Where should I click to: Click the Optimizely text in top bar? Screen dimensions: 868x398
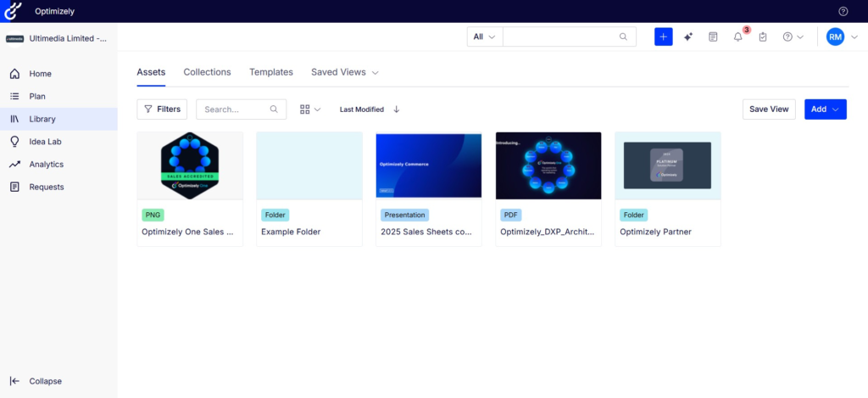coord(54,11)
